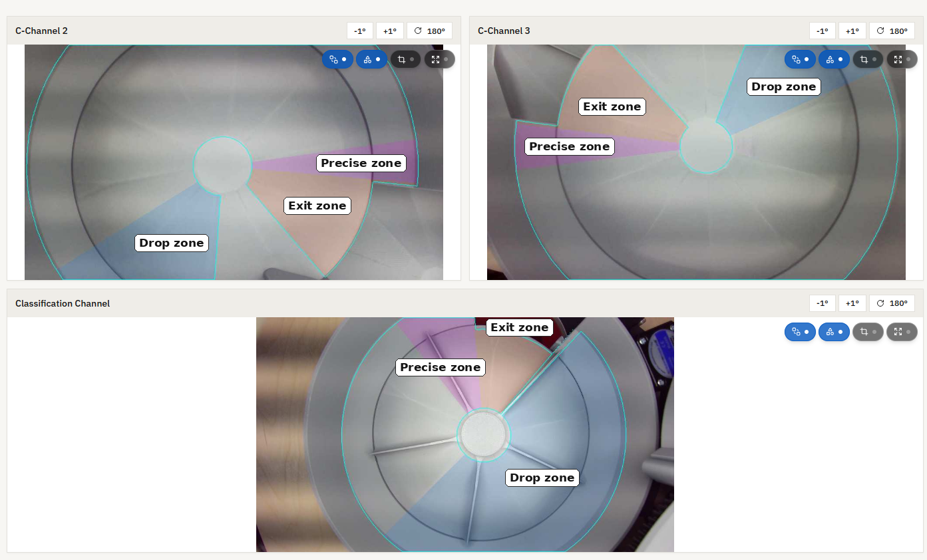This screenshot has width=927, height=560.
Task: Select Exit zone label in Classification Channel
Action: tap(520, 327)
